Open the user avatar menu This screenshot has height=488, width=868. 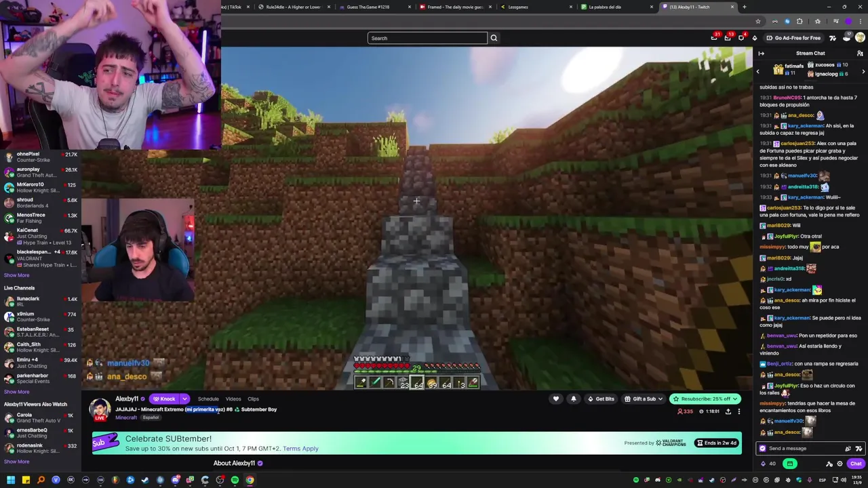pos(861,38)
